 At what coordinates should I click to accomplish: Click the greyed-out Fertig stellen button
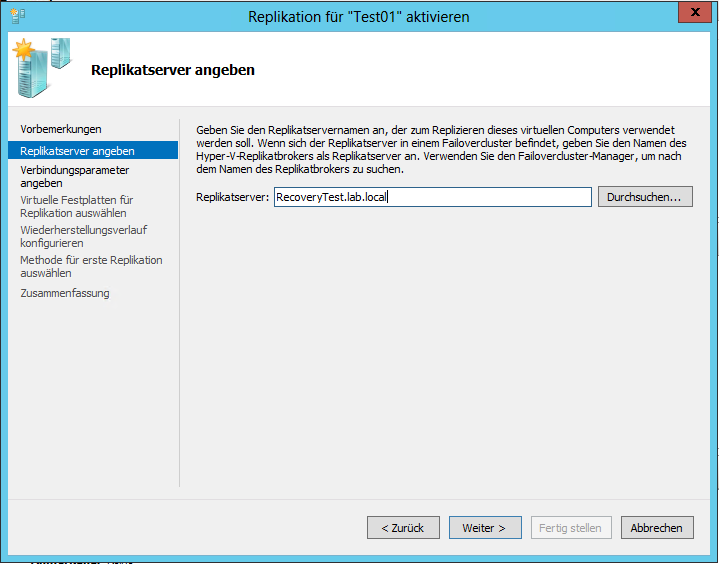[x=570, y=528]
